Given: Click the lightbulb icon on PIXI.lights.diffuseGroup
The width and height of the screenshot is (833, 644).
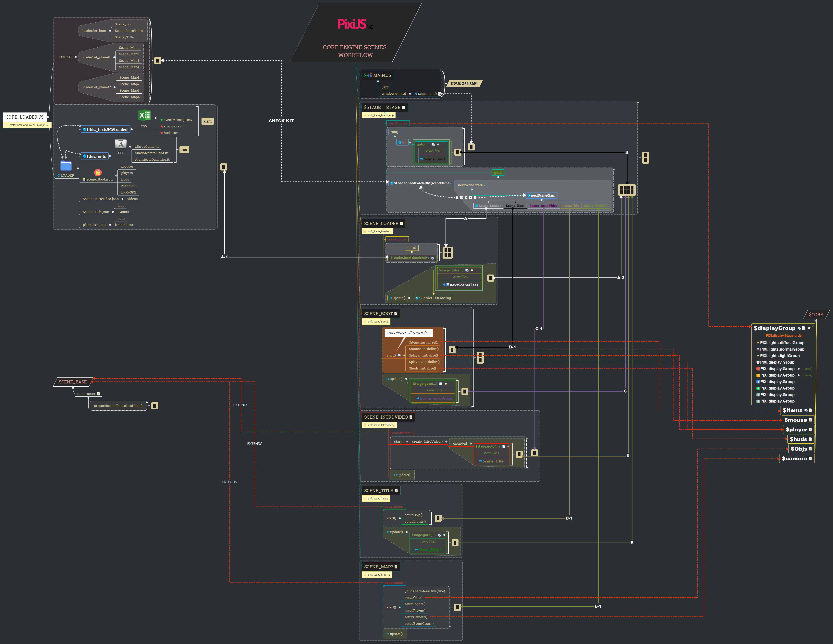Looking at the screenshot, I should tap(758, 343).
